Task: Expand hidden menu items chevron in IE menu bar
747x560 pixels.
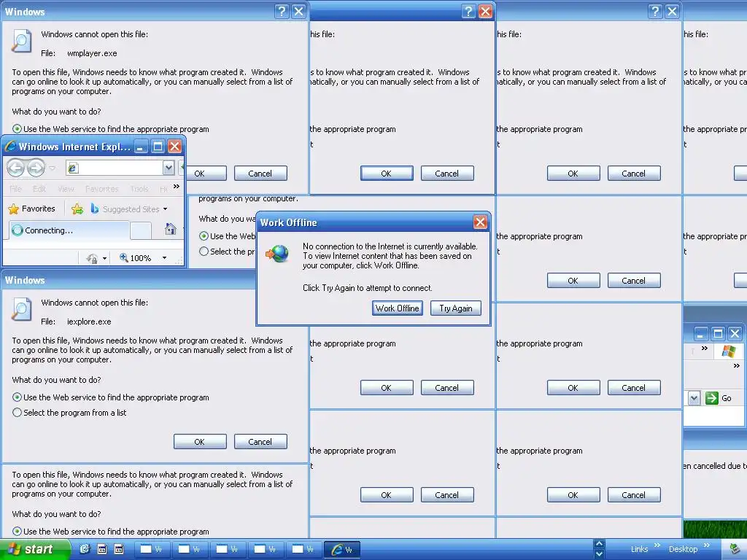Action: point(177,186)
